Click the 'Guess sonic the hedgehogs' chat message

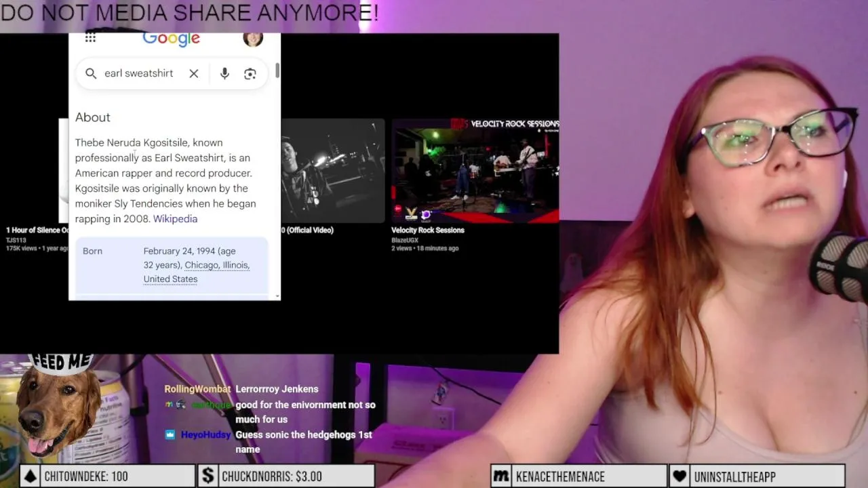(304, 442)
